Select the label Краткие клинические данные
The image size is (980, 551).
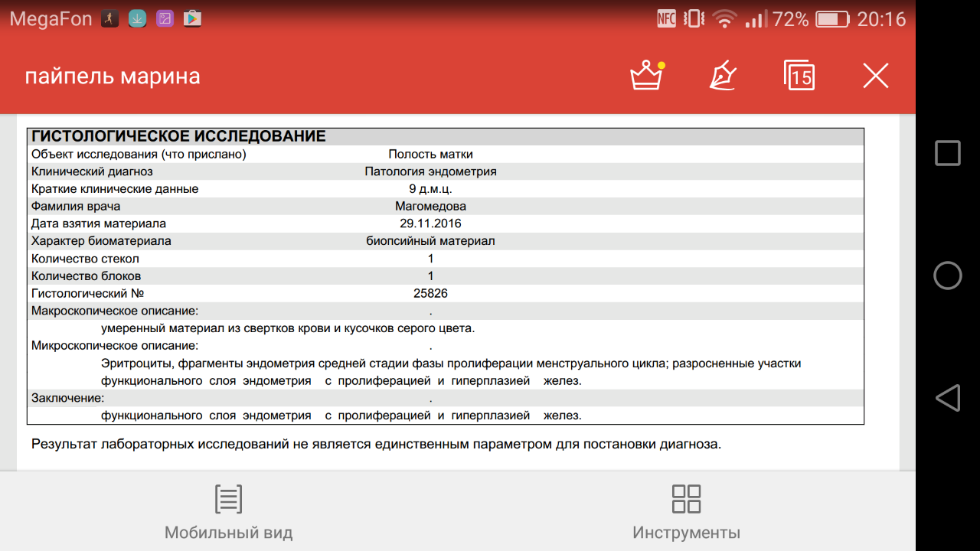pos(115,189)
